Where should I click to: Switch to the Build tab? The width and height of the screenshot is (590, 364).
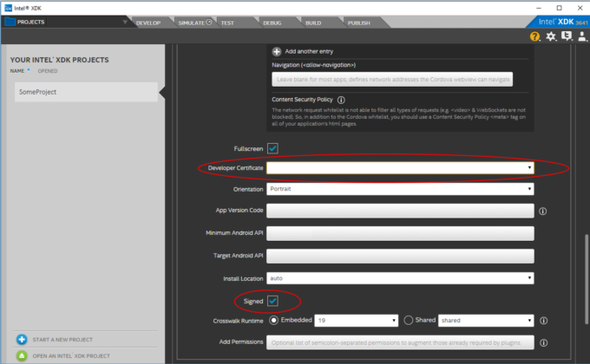pyautogui.click(x=313, y=23)
